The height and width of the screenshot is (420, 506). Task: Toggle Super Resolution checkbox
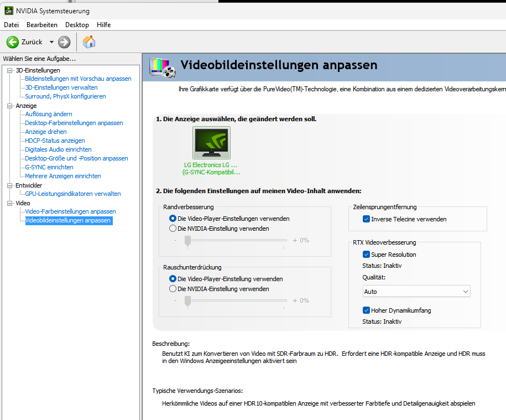point(366,255)
